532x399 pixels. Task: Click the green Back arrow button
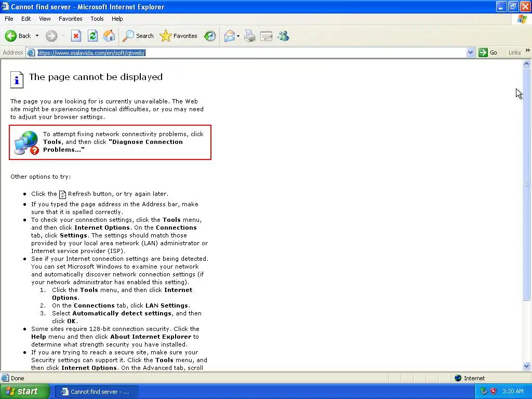coord(11,36)
